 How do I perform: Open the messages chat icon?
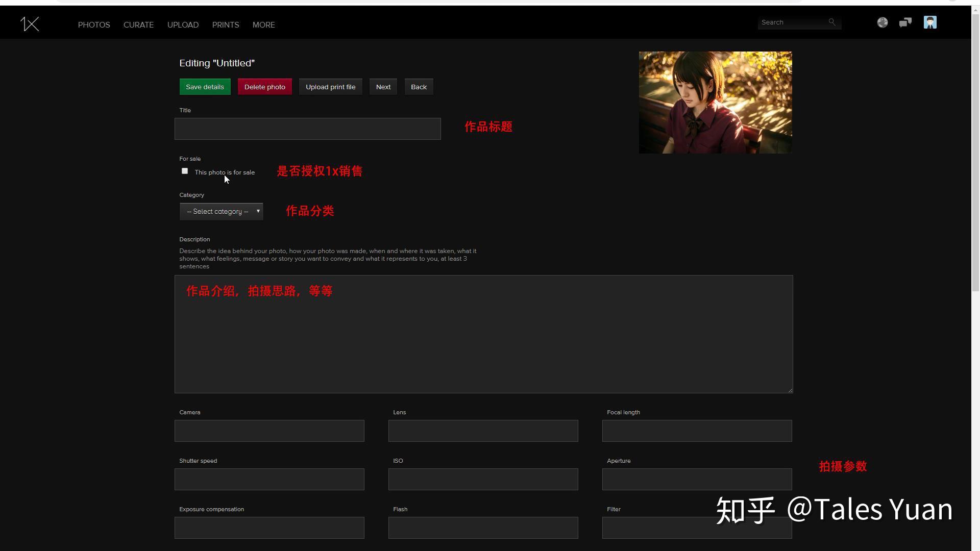[905, 22]
